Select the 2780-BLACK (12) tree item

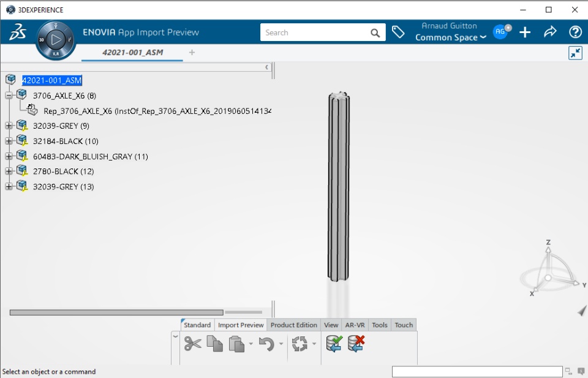(x=63, y=172)
